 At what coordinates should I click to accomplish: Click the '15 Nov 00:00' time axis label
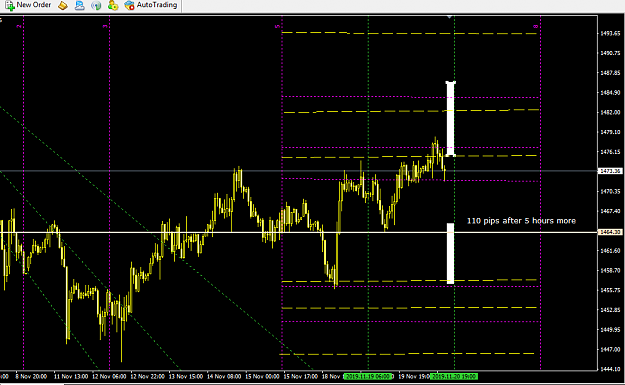pyautogui.click(x=262, y=376)
